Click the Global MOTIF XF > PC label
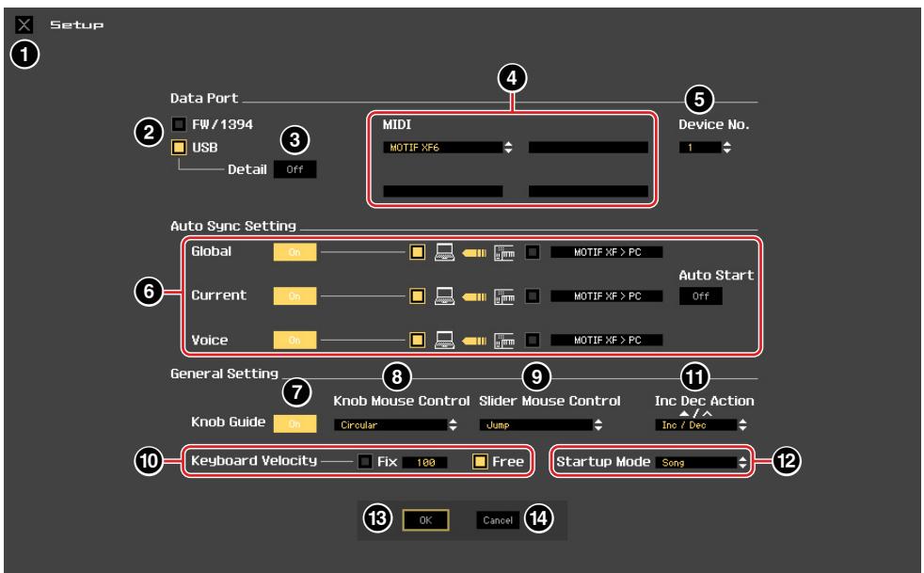924x573 pixels. (x=607, y=252)
